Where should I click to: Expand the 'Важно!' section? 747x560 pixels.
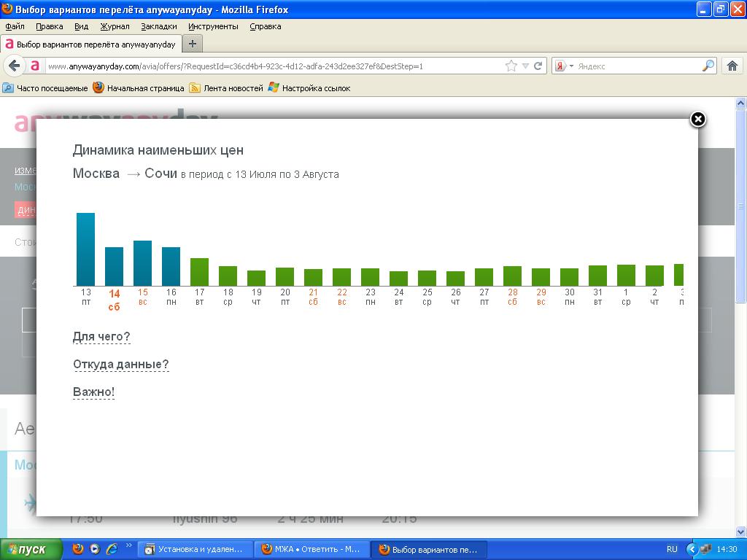pos(93,392)
